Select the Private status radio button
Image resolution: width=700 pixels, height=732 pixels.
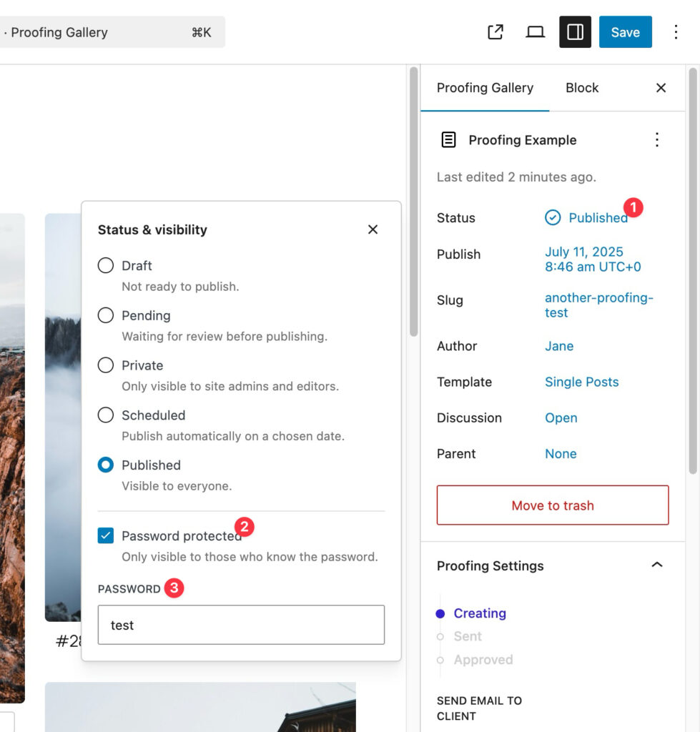coord(106,365)
